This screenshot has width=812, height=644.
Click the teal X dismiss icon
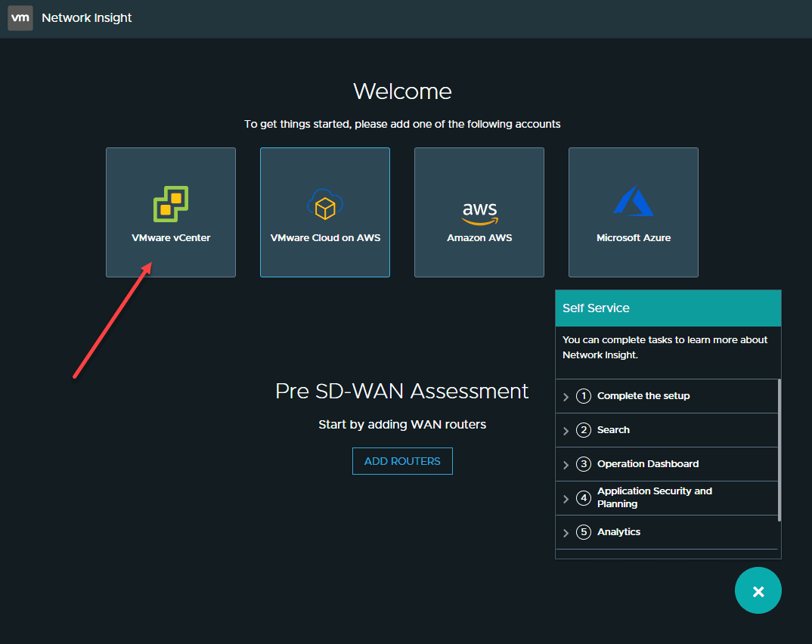758,590
